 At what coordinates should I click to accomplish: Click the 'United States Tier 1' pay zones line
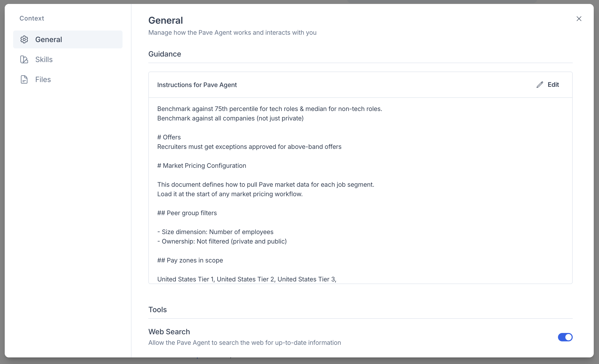click(247, 279)
